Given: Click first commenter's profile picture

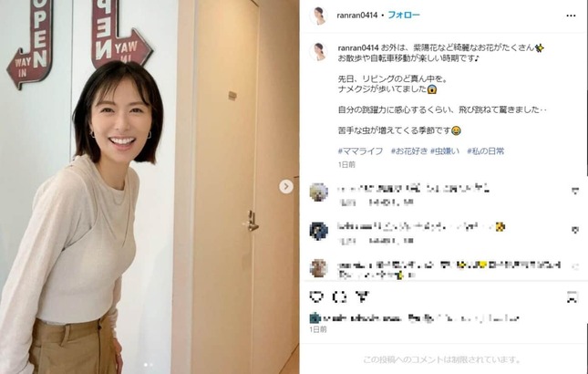Looking at the screenshot, I should tap(319, 192).
